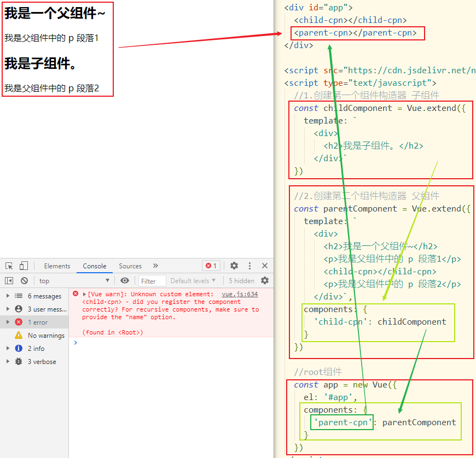Click the (found in <Root>) text

112,332
